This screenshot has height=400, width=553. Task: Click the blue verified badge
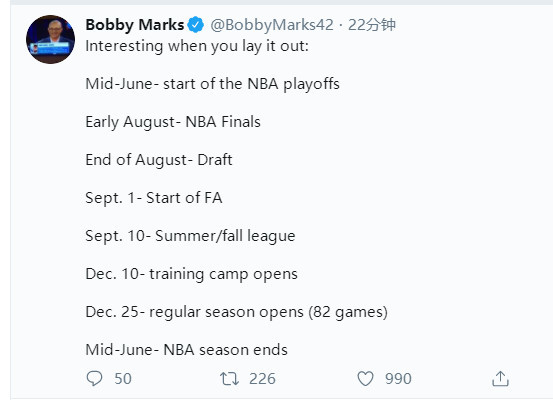[x=195, y=25]
